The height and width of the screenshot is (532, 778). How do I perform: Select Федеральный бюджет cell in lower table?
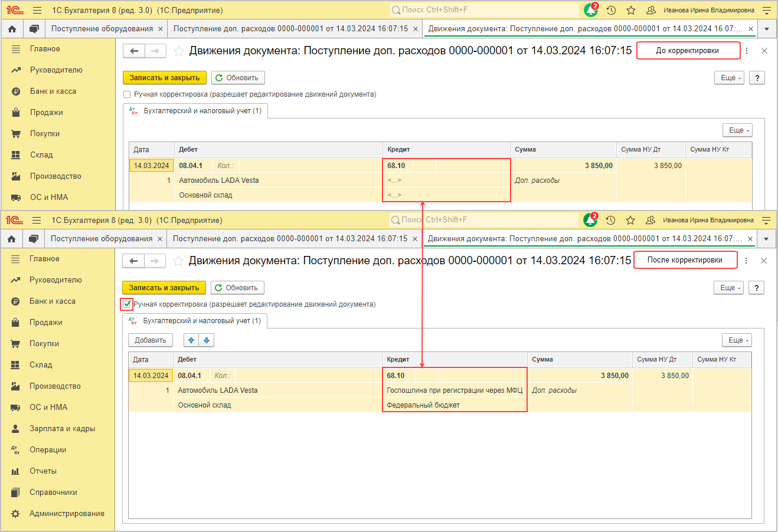(455, 405)
